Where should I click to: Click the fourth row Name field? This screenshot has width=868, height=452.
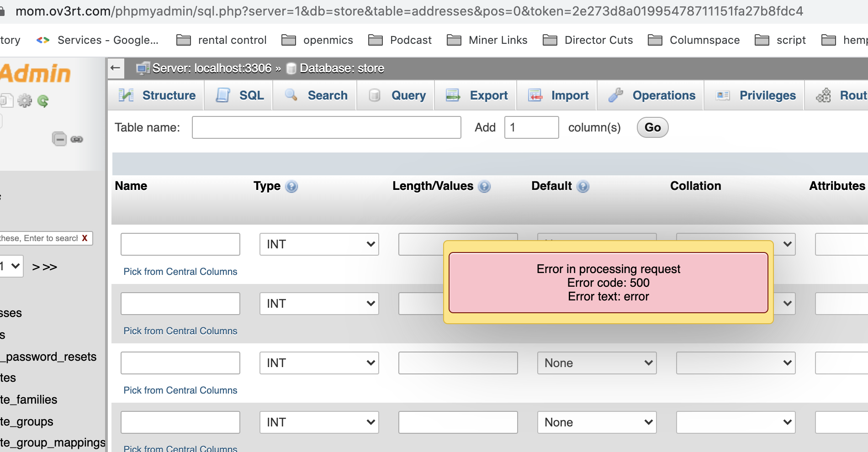coord(180,422)
